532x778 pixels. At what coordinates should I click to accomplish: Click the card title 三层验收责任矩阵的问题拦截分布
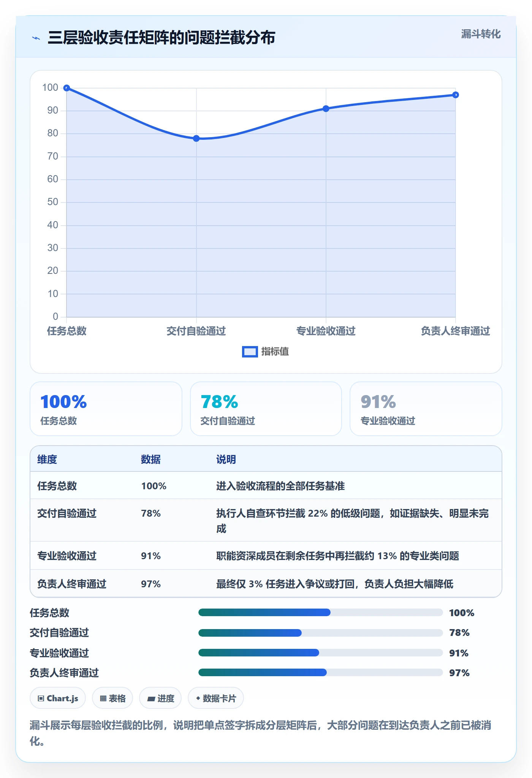161,38
